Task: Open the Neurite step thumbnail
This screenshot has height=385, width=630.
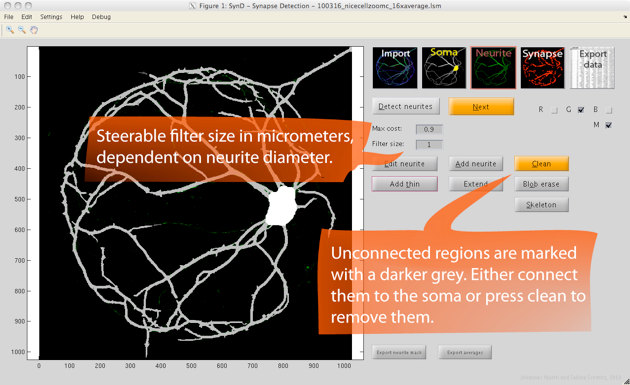Action: coord(493,68)
